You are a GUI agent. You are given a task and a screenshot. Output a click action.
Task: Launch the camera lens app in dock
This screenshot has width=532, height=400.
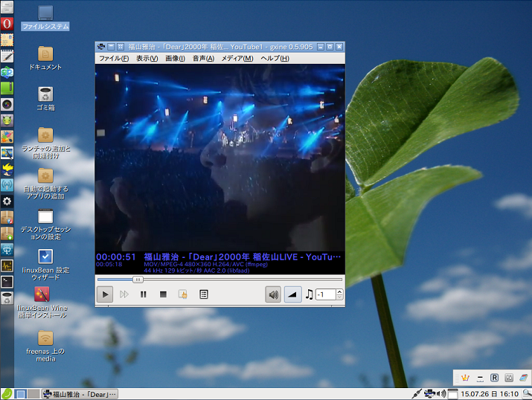[7, 104]
